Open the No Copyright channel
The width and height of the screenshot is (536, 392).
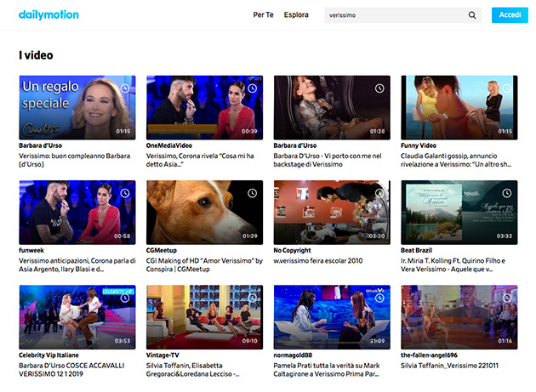[x=293, y=250]
